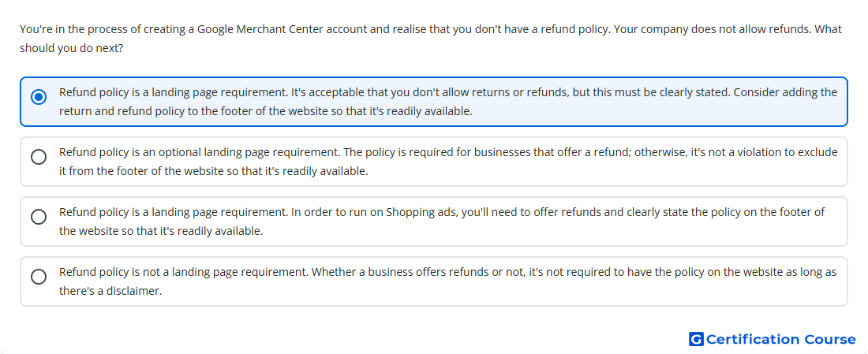Click the already selected first answer radio
This screenshot has height=354, width=868.
(39, 97)
